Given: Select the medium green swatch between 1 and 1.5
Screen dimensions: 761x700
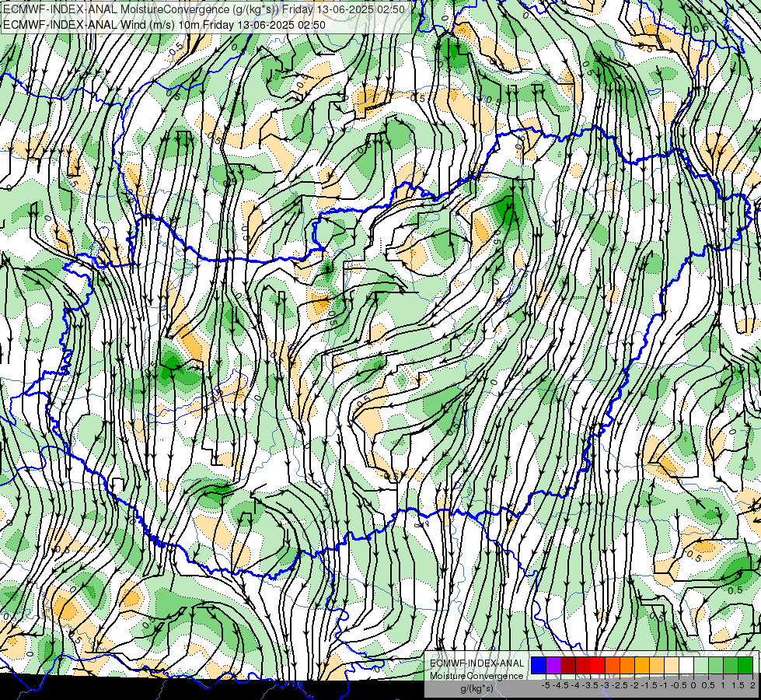Looking at the screenshot, I should [x=731, y=666].
